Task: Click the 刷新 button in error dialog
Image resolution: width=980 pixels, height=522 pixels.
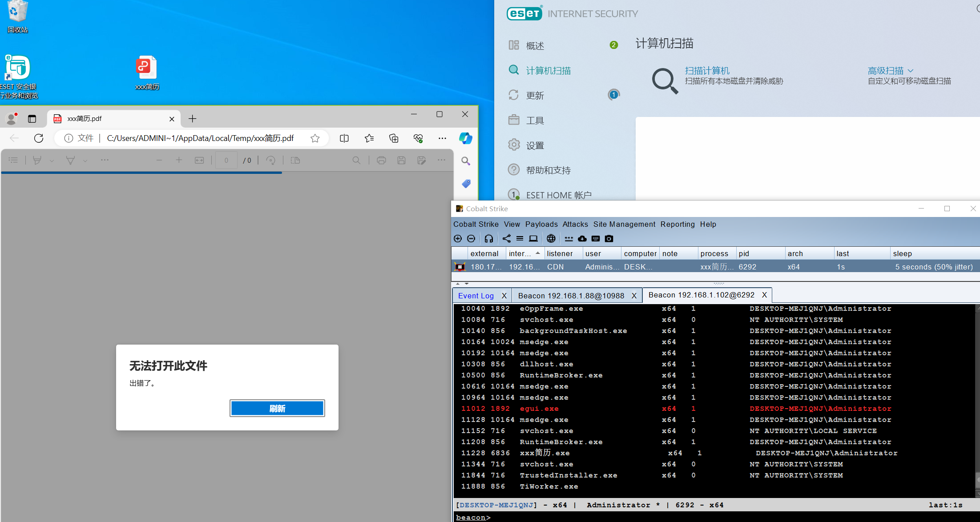Action: (x=277, y=408)
